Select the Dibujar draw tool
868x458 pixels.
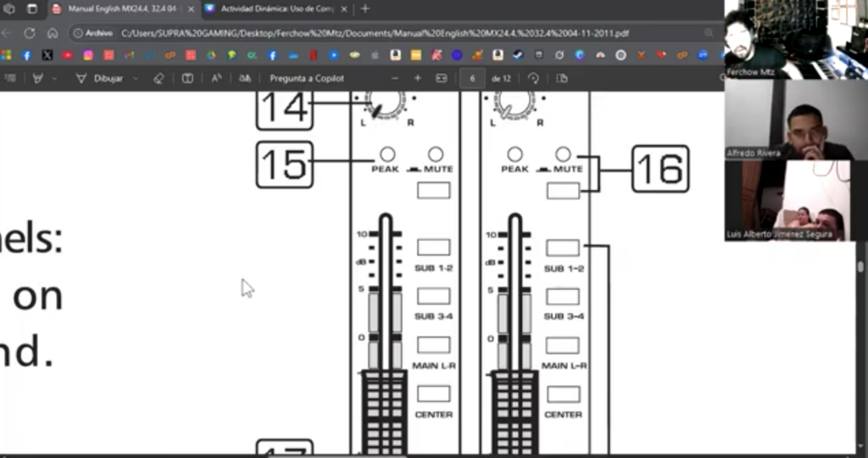100,79
